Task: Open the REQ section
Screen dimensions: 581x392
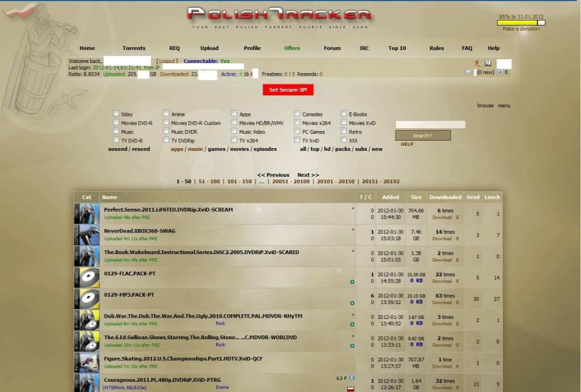Action: [175, 48]
